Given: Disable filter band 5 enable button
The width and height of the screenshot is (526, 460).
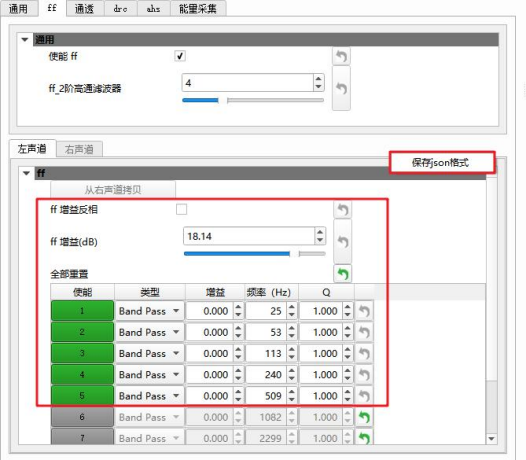Looking at the screenshot, I should [82, 396].
